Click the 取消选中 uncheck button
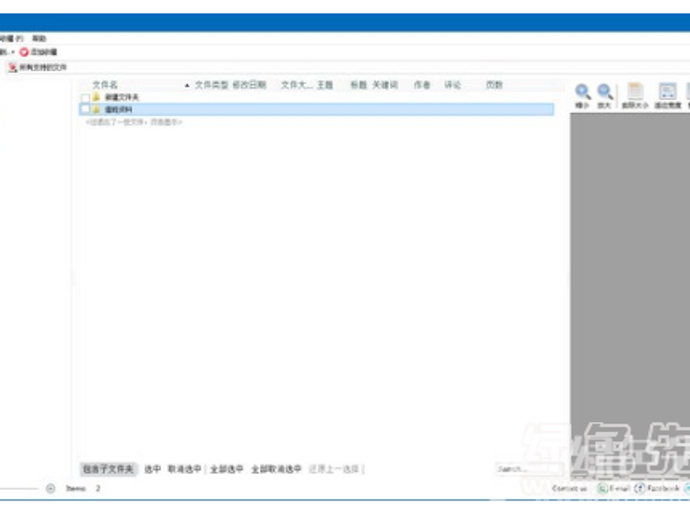 (x=184, y=469)
